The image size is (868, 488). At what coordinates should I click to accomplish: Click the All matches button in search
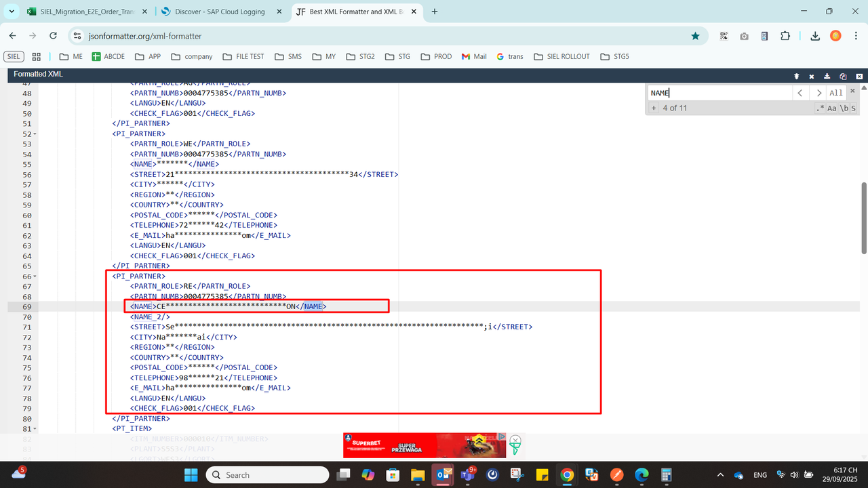point(836,93)
